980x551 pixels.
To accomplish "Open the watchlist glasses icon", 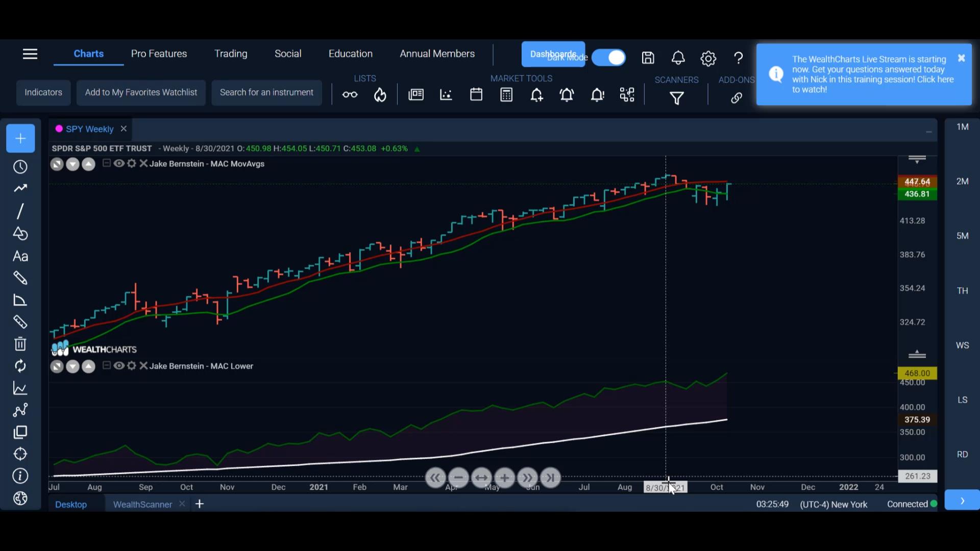I will 350,95.
